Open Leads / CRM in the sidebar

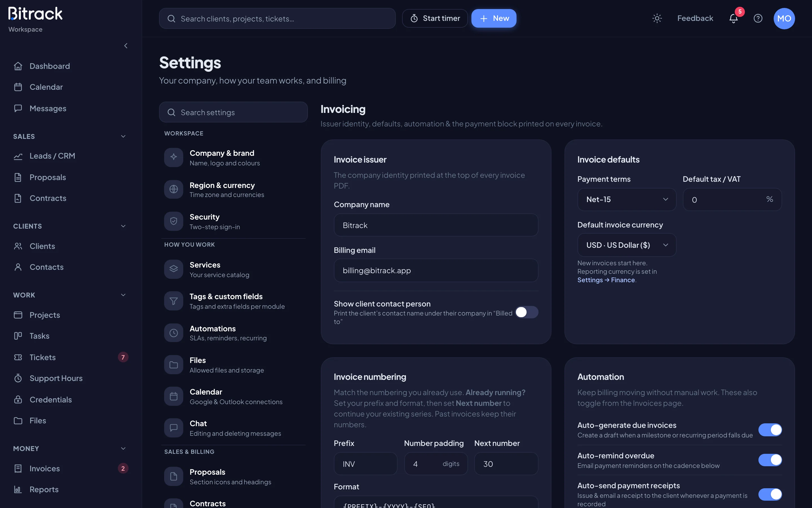[71, 156]
